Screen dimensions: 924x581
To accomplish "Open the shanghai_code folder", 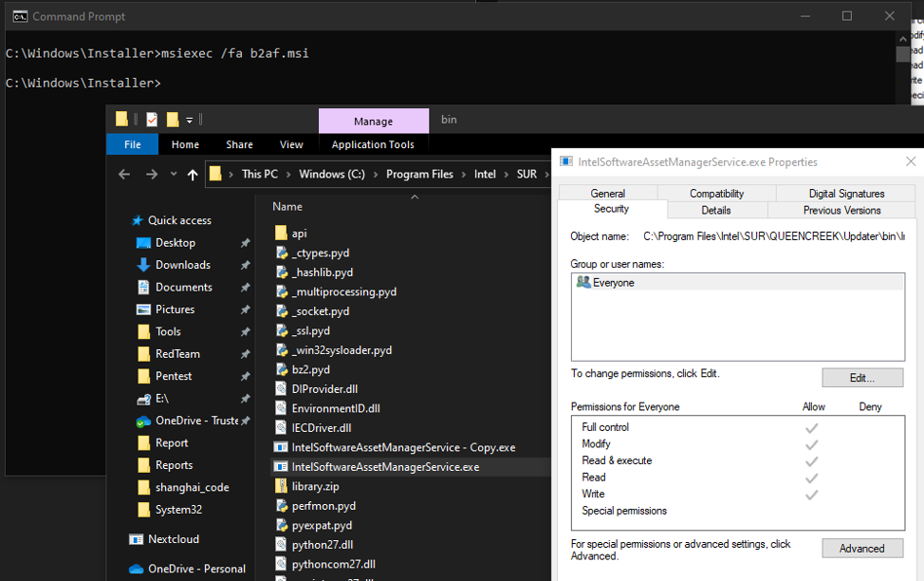I will 193,487.
